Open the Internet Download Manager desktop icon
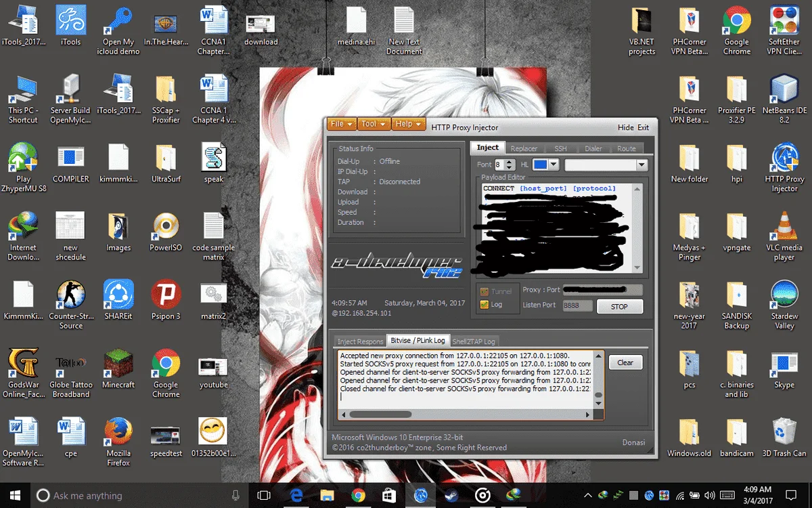This screenshot has width=812, height=508. [23, 237]
